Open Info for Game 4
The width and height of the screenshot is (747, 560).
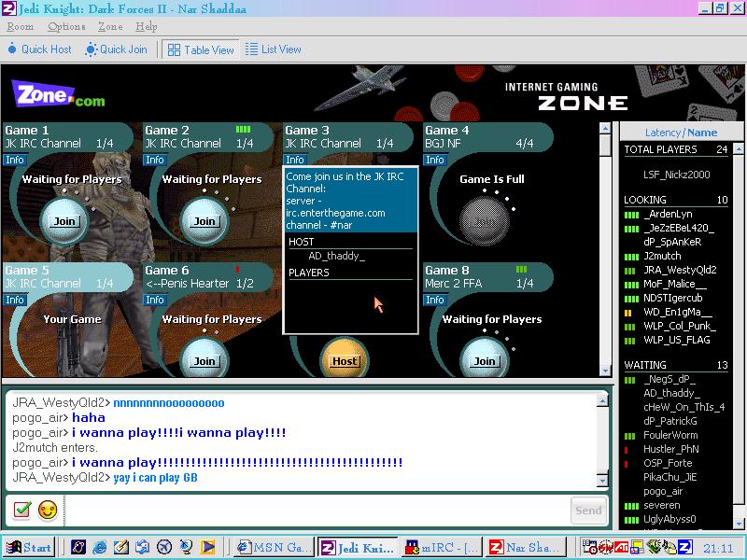tap(435, 160)
